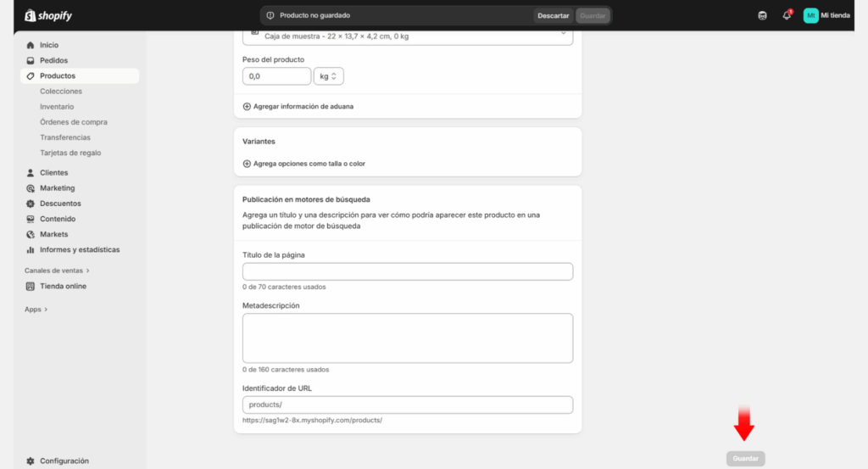The height and width of the screenshot is (469, 868).
Task: Click the Título de la página field
Action: coord(407,271)
